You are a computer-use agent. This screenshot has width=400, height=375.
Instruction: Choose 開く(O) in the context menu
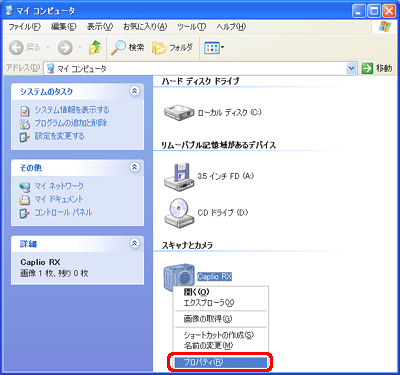tap(220, 292)
